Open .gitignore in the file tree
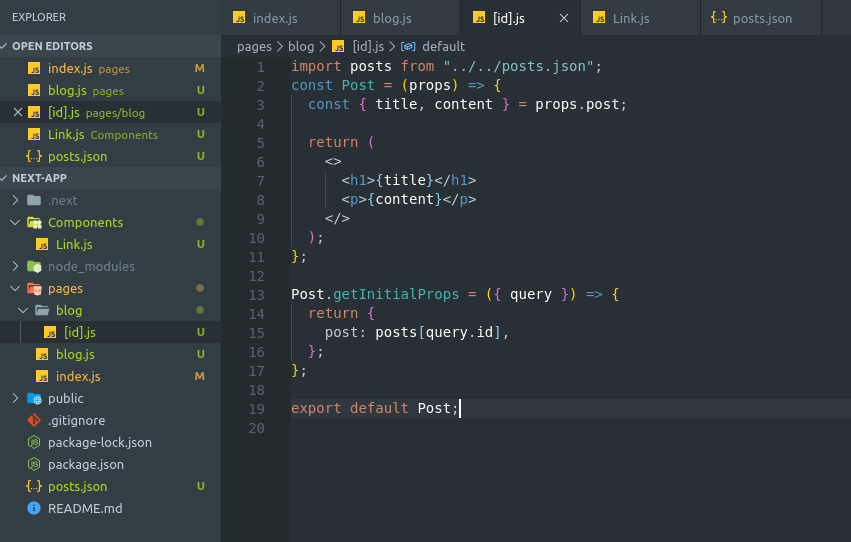Screen dimensions: 851x542 pyautogui.click(x=77, y=420)
